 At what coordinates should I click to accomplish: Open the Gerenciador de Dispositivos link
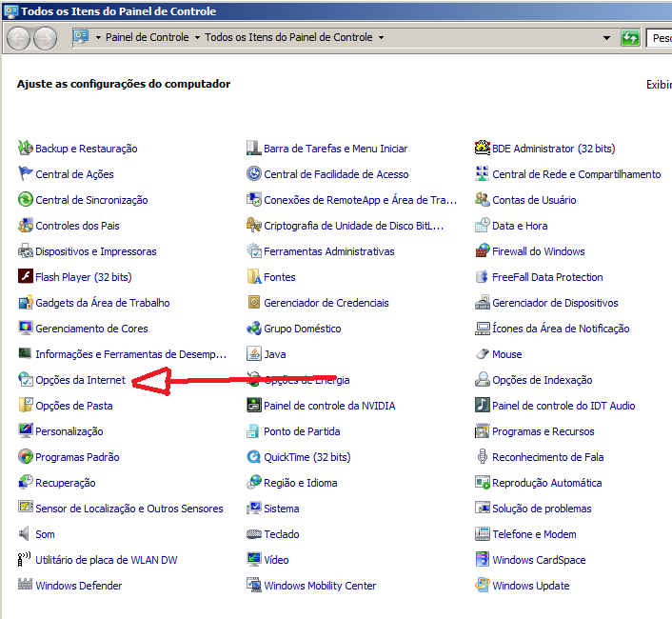point(555,303)
